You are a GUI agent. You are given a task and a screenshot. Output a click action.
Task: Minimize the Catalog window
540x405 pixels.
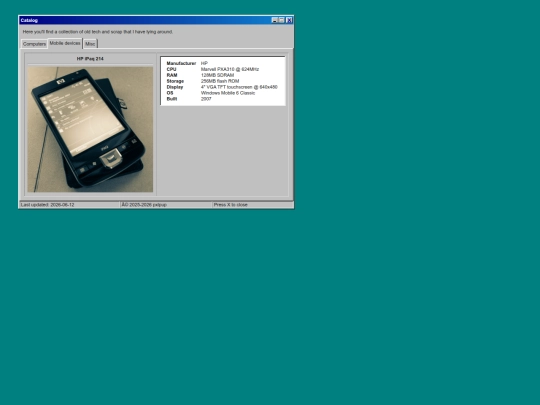(274, 20)
